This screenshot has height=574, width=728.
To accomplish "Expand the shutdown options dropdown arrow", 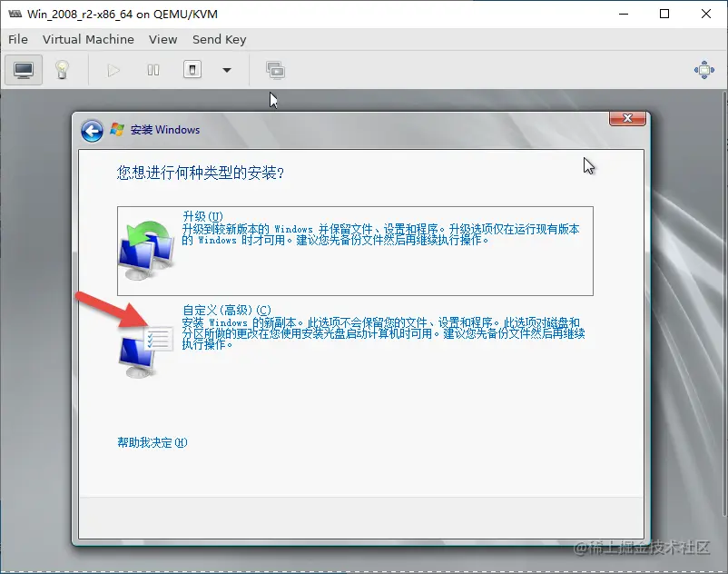I will (227, 70).
